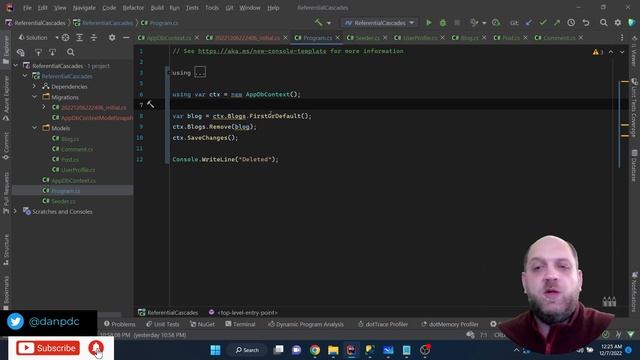This screenshot has width=640, height=360.
Task: Close the Program.cs editor tab
Action: [338, 38]
